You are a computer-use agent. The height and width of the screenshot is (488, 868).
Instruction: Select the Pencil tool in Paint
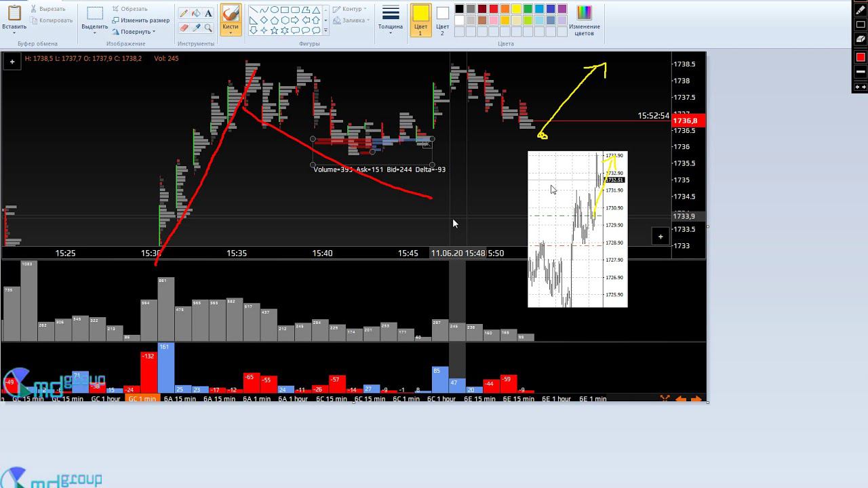(184, 14)
